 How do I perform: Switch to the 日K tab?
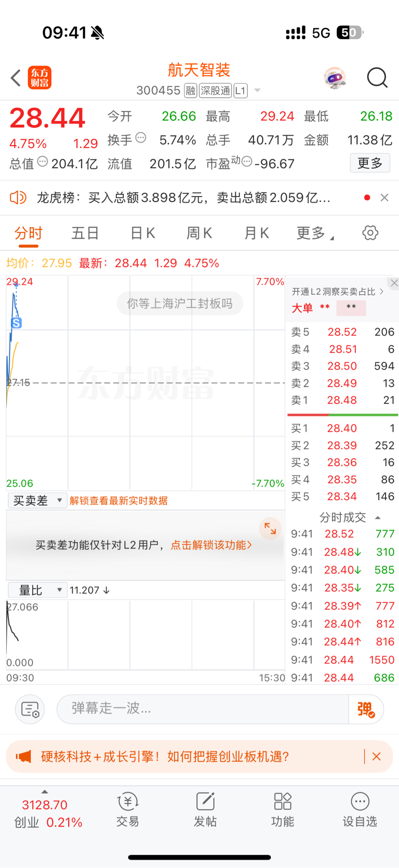[142, 233]
